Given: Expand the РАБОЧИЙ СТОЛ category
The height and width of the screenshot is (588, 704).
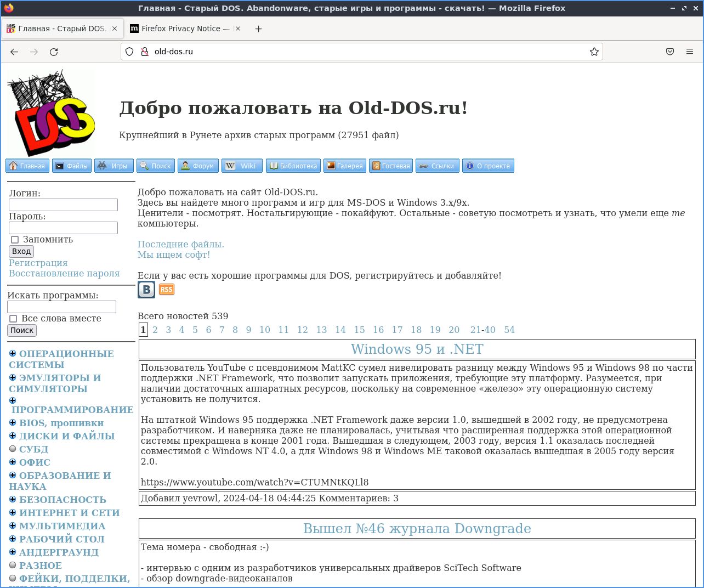Looking at the screenshot, I should point(13,539).
